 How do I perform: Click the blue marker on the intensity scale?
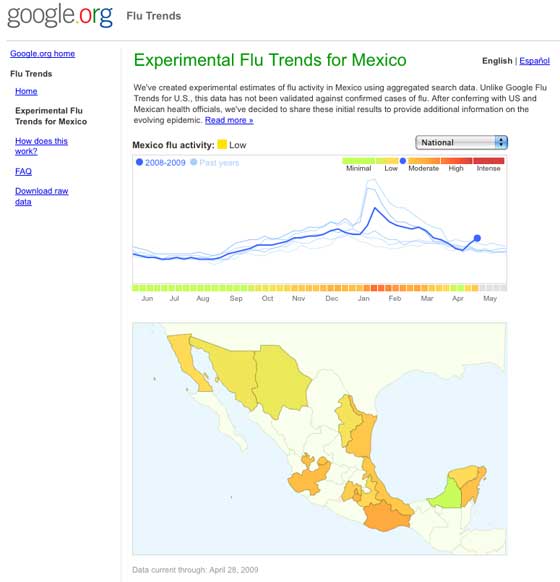[403, 161]
